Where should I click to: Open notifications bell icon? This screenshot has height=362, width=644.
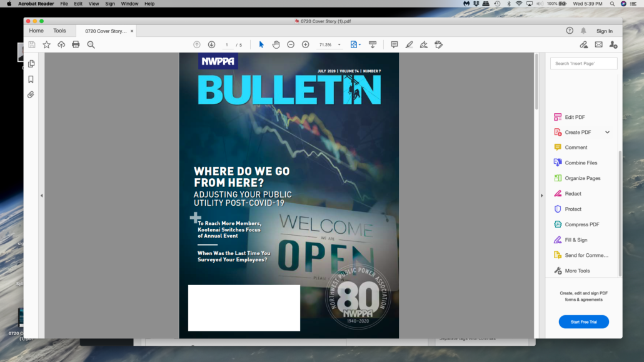pos(583,31)
